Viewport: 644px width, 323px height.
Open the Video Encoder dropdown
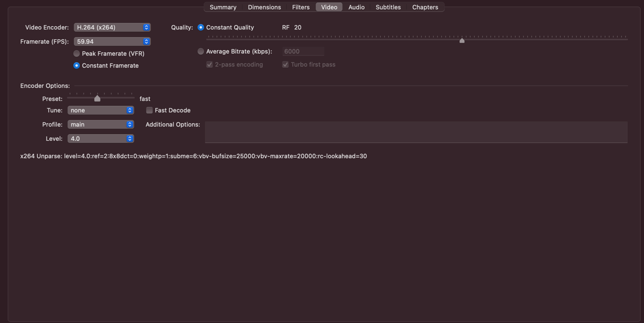[x=112, y=27]
